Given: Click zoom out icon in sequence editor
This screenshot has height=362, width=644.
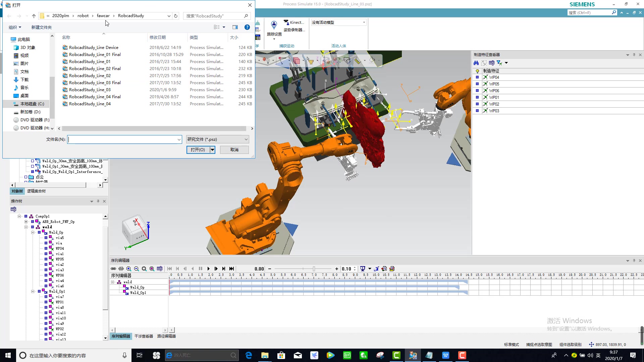Looking at the screenshot, I should click(x=137, y=269).
